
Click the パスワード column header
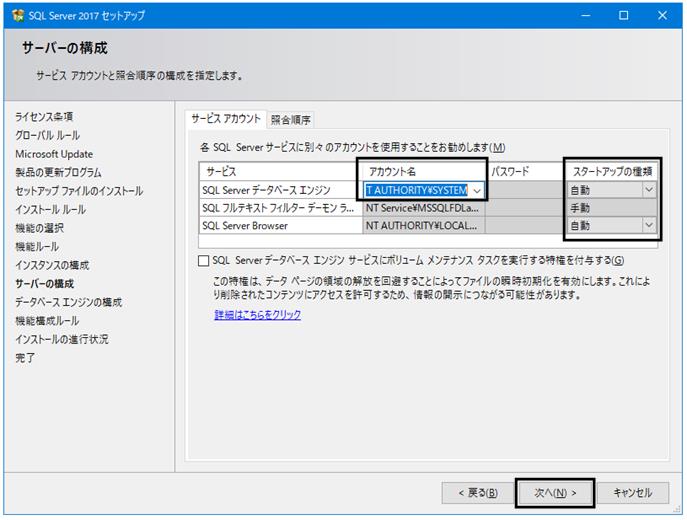[x=525, y=171]
